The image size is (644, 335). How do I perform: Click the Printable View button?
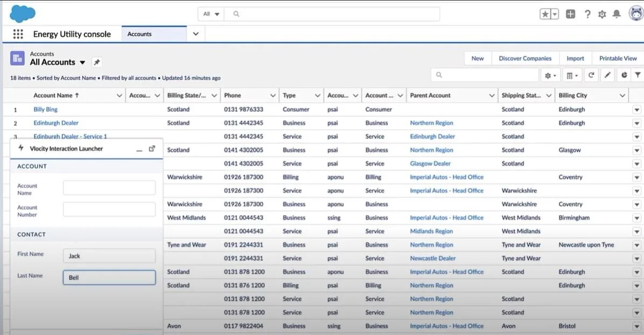click(x=618, y=58)
